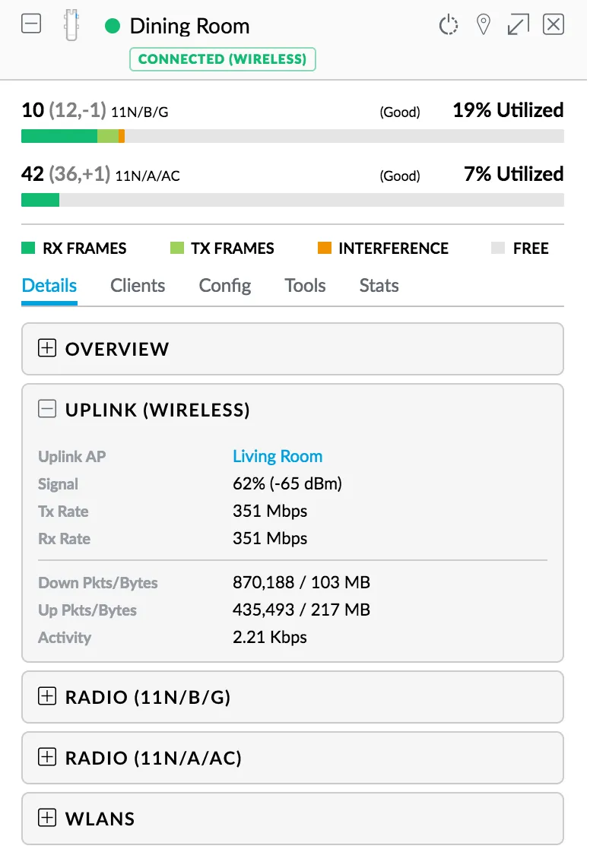The image size is (590, 868).
Task: Click the 19% utilized channel bar
Action: click(293, 136)
